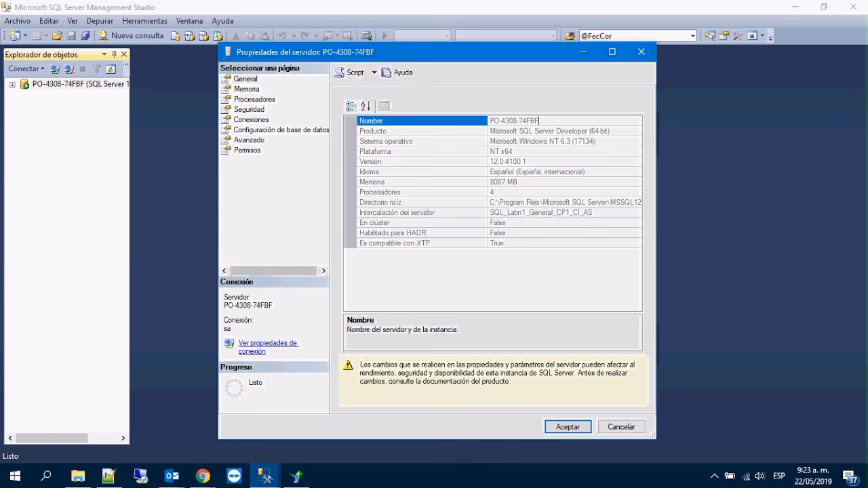Screen dimensions: 868x488
Task: Click the Intercalación del servidor row
Action: click(x=499, y=212)
